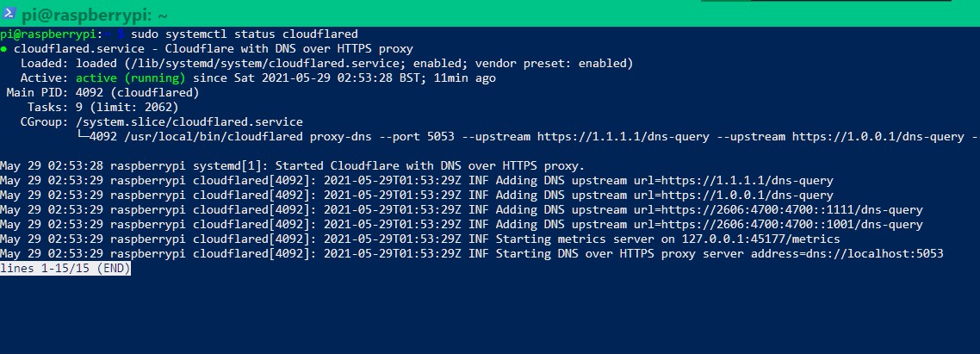Screen dimensions: 980x354
Task: Click the Started Cloudflare with DNS over HTTPS message
Action: point(430,165)
